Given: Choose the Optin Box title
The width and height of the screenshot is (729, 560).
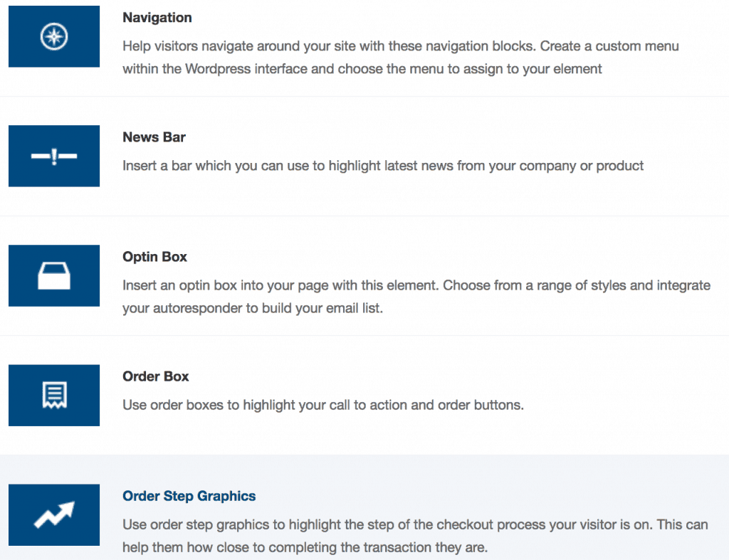Looking at the screenshot, I should pyautogui.click(x=154, y=257).
